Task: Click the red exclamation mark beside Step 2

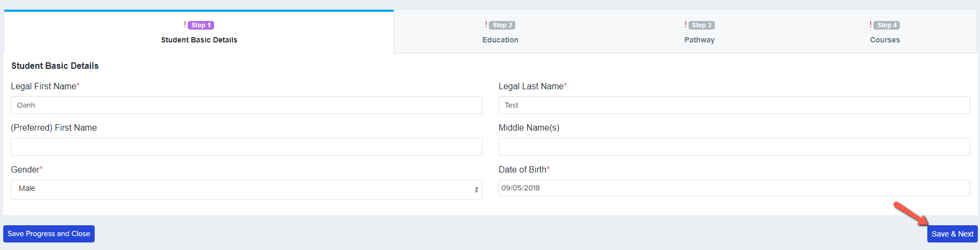Action: (x=486, y=25)
